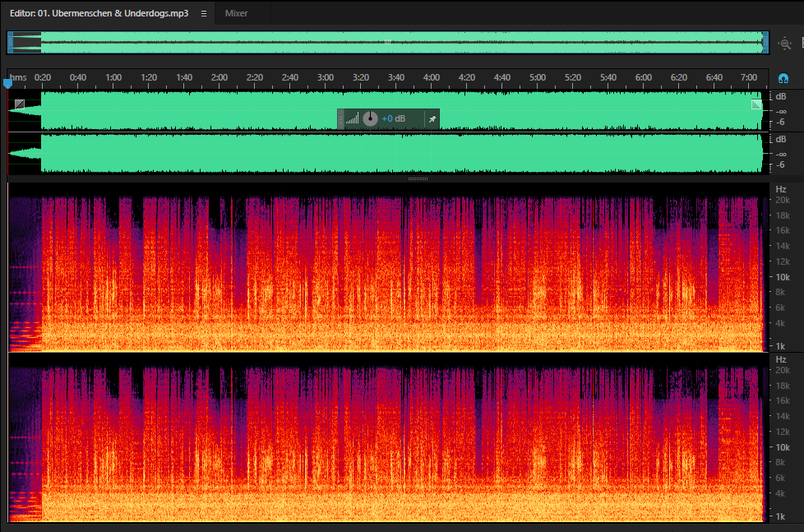Screen dimensions: 804x532
Task: Switch to the Mixer tab
Action: coord(236,13)
